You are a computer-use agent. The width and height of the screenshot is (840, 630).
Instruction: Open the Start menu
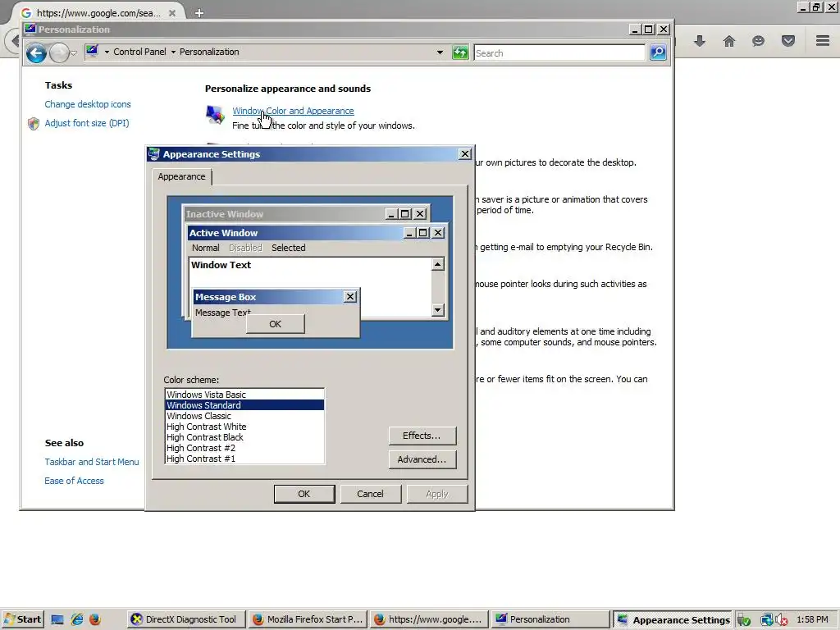click(22, 620)
